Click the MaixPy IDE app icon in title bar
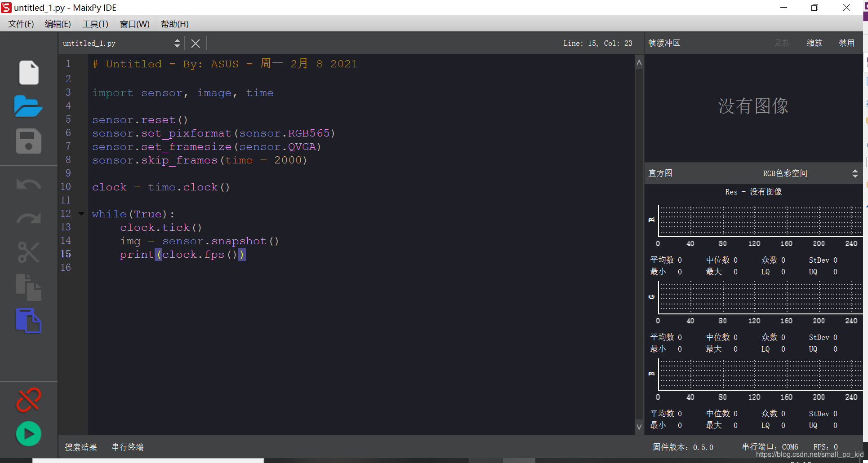The width and height of the screenshot is (868, 463). (x=6, y=8)
